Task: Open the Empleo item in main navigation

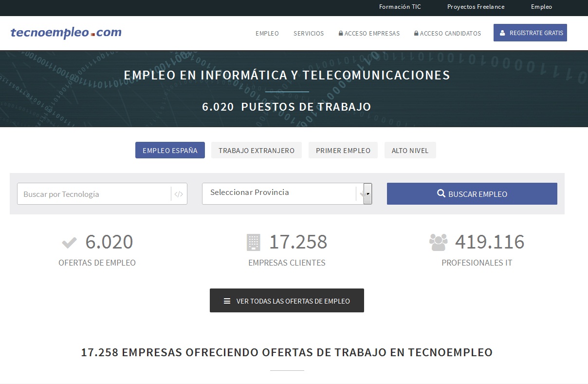Action: click(x=267, y=34)
